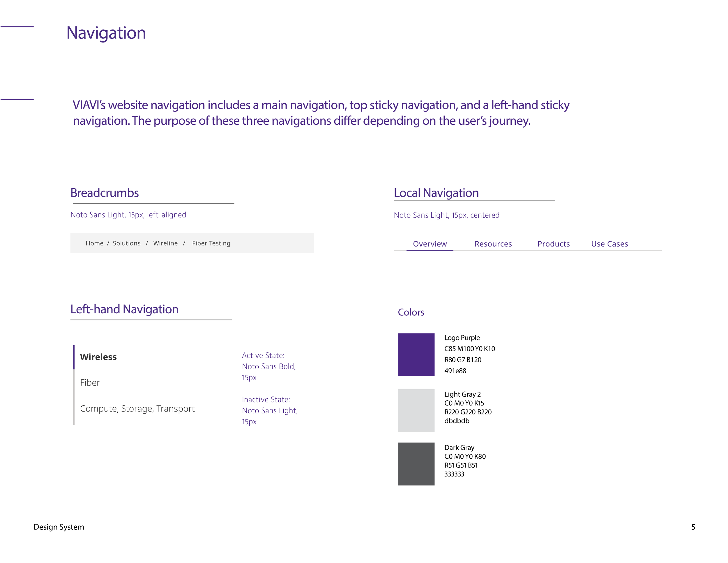This screenshot has height=563, width=728.
Task: Select the Light Gray 2 swatch
Action: (x=416, y=411)
